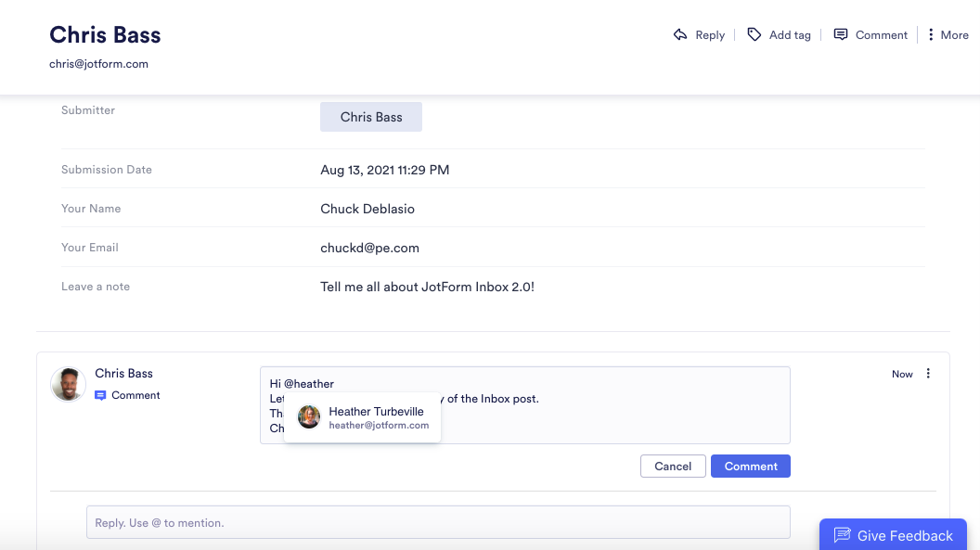Click the Give Feedback chat icon

[x=843, y=535]
